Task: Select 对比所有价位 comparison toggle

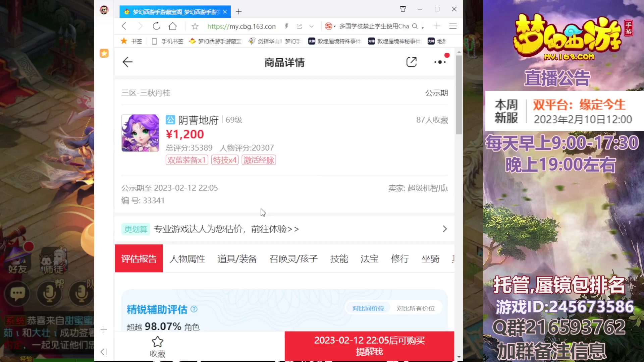Action: [416, 308]
